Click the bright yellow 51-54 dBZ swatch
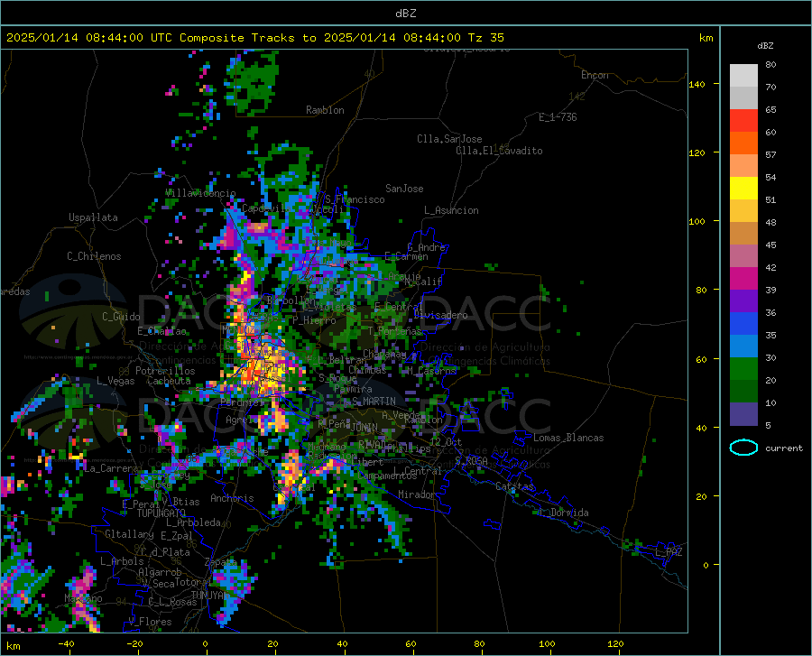The width and height of the screenshot is (812, 656). point(743,189)
